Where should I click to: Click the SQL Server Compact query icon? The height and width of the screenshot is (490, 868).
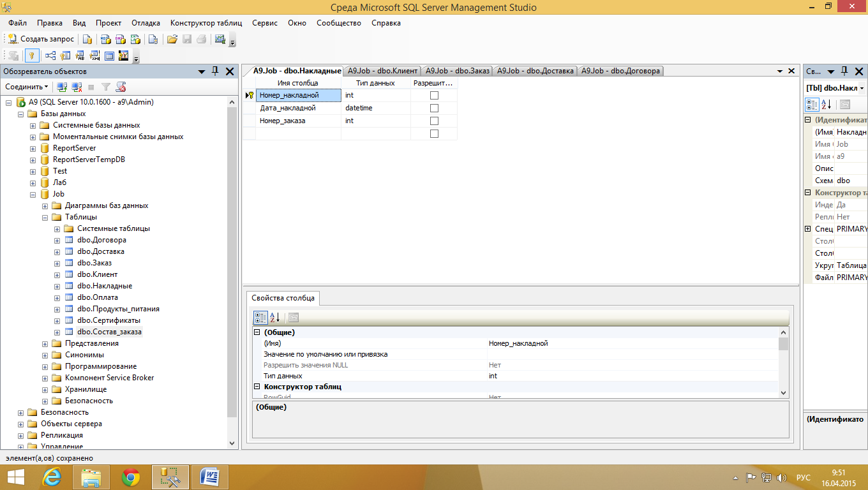coord(153,39)
